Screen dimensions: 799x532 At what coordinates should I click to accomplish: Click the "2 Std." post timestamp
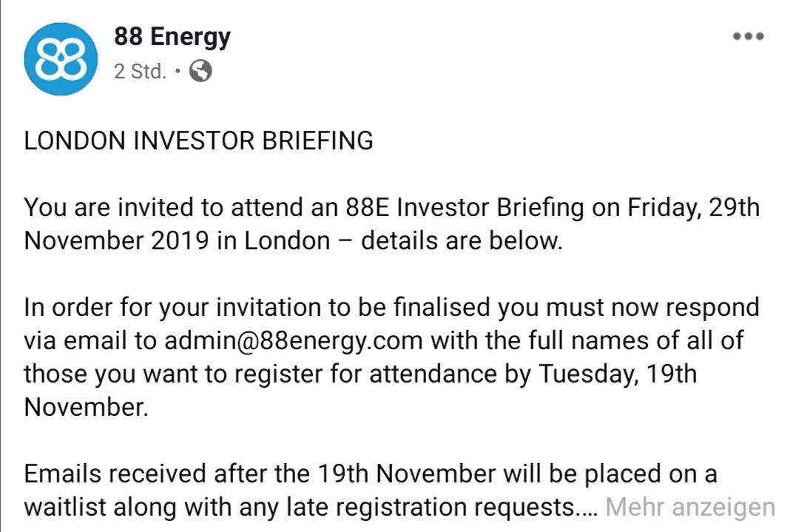(140, 72)
